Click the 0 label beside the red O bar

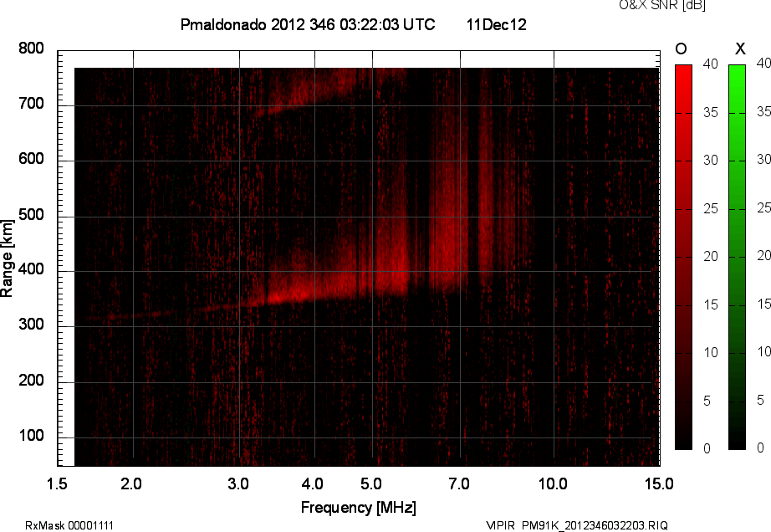(707, 448)
